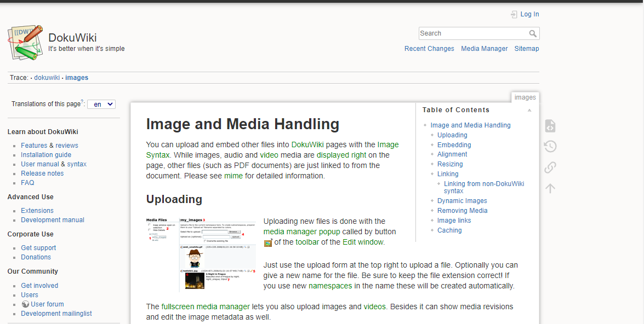Open backlinks via the chain link icon

tap(550, 167)
